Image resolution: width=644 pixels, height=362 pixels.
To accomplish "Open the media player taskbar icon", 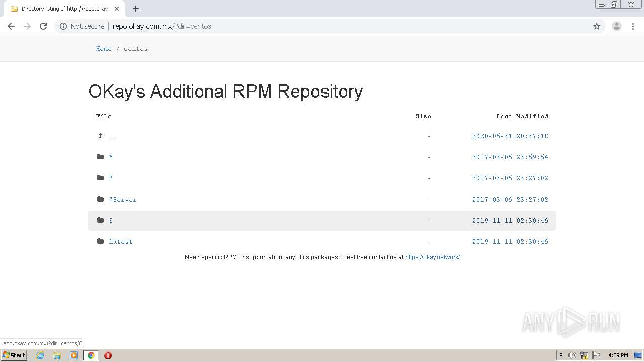I will 74,355.
